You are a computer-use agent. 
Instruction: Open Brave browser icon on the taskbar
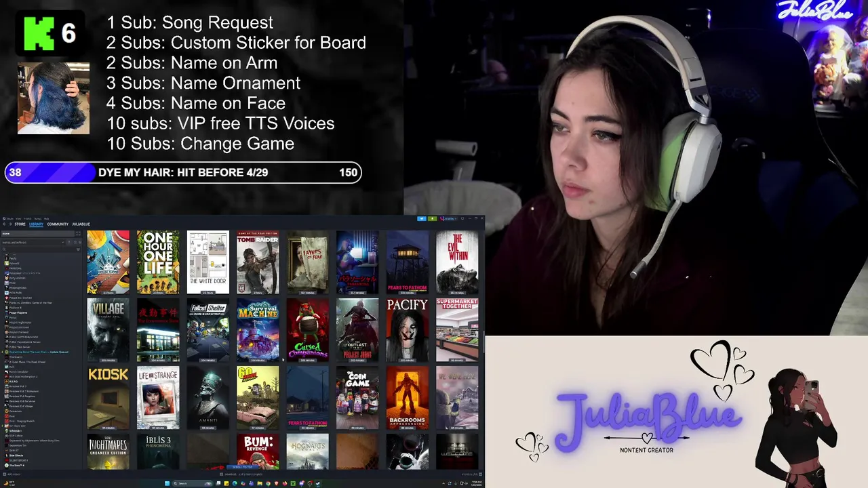pos(277,483)
